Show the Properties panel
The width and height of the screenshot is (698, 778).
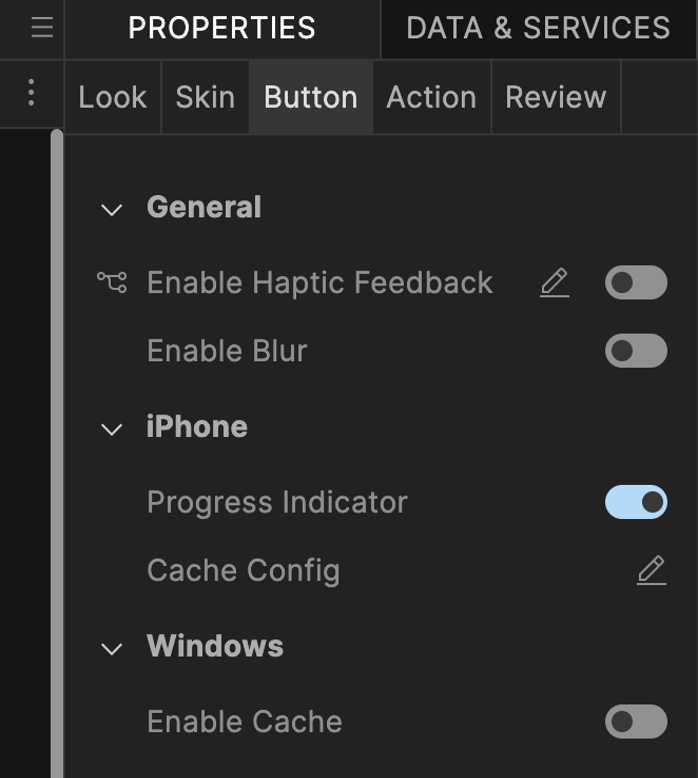pyautogui.click(x=222, y=28)
